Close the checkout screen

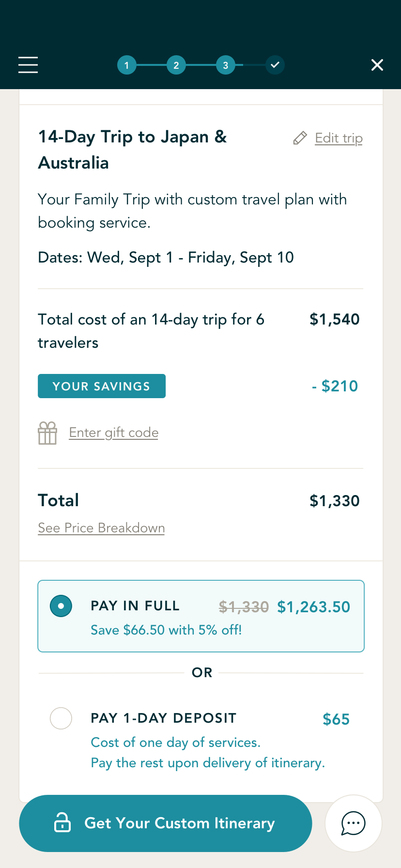377,65
